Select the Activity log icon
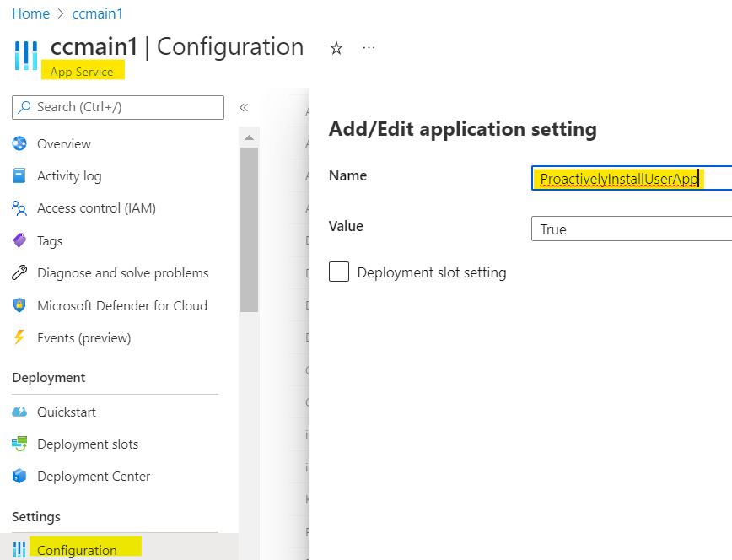Viewport: 732px width, 560px height. [x=19, y=175]
